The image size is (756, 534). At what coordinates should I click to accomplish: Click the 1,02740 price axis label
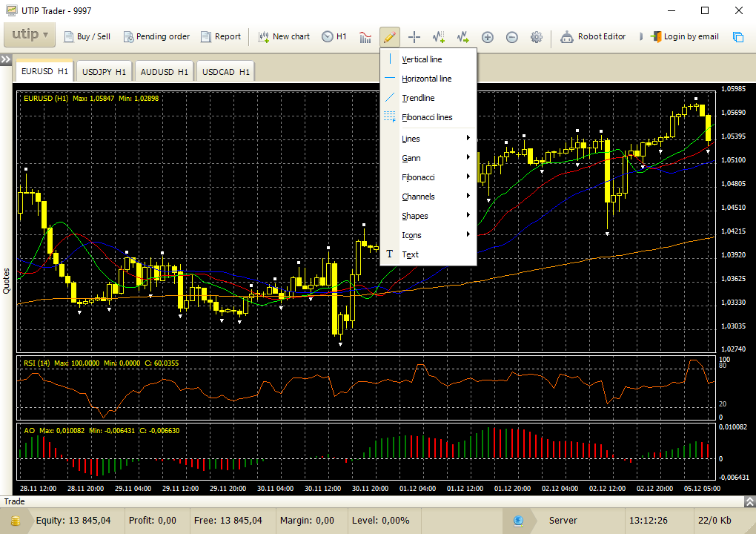[x=733, y=349]
